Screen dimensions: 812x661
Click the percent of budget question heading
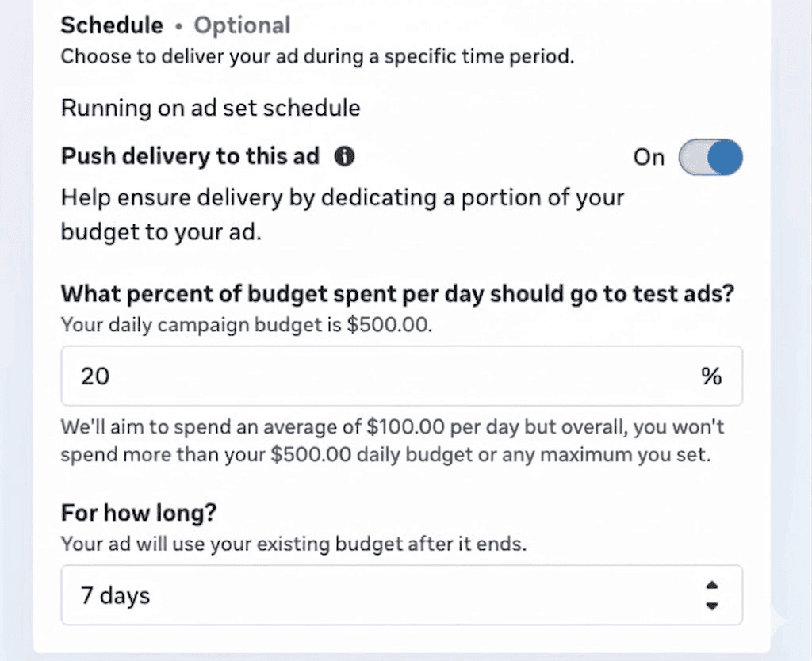coord(397,294)
